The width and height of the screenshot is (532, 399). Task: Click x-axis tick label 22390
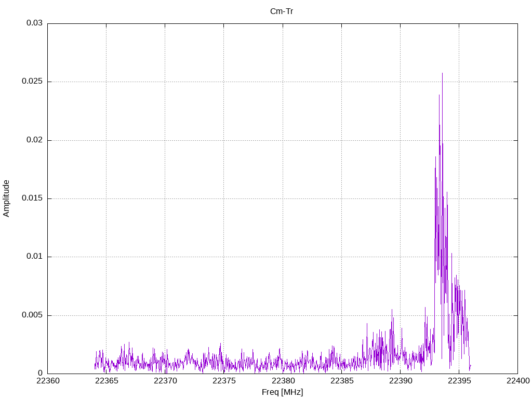tap(401, 381)
